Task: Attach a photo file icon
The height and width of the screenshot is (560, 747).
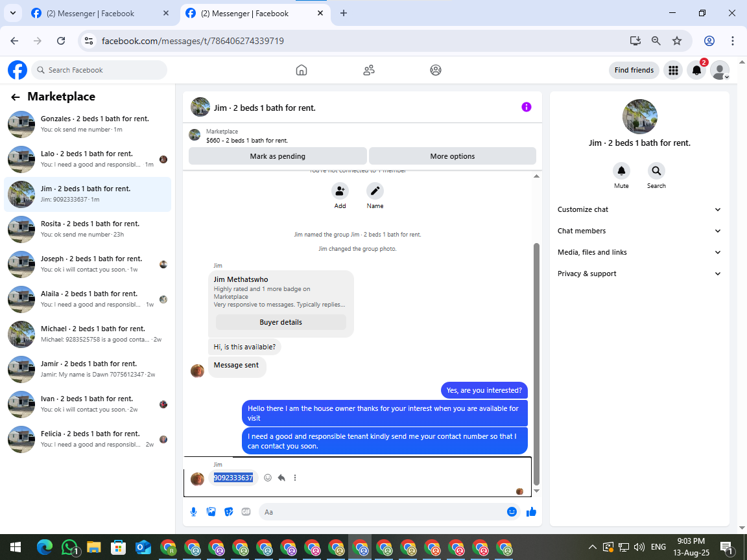Action: (211, 512)
